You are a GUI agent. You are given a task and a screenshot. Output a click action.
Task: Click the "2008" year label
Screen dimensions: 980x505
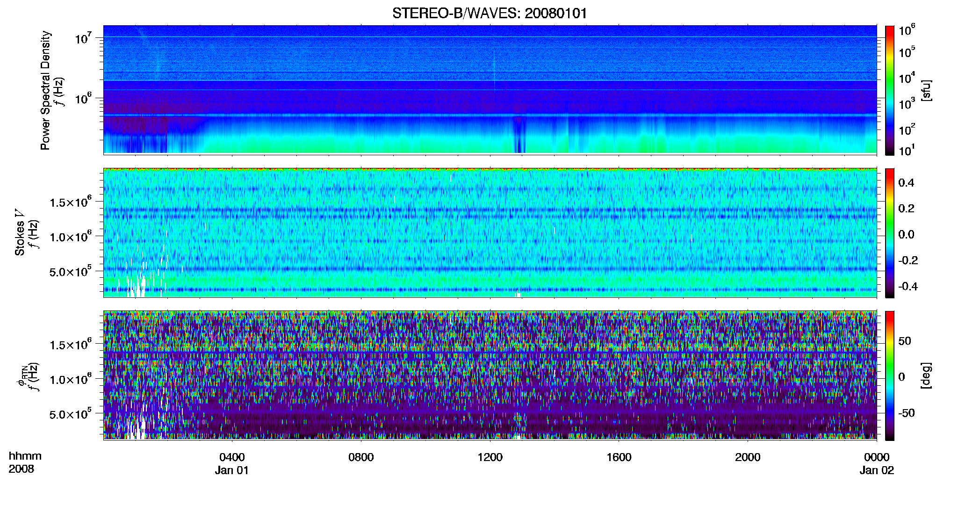tap(21, 469)
